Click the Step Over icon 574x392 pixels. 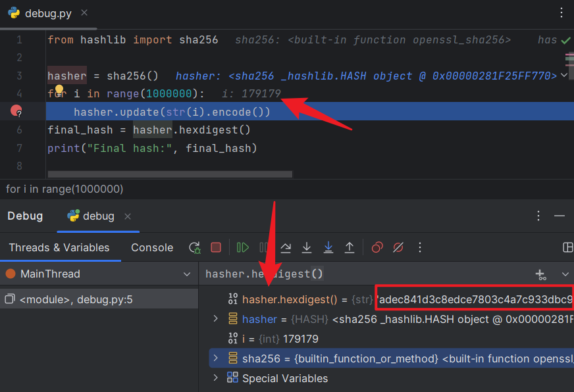(286, 248)
